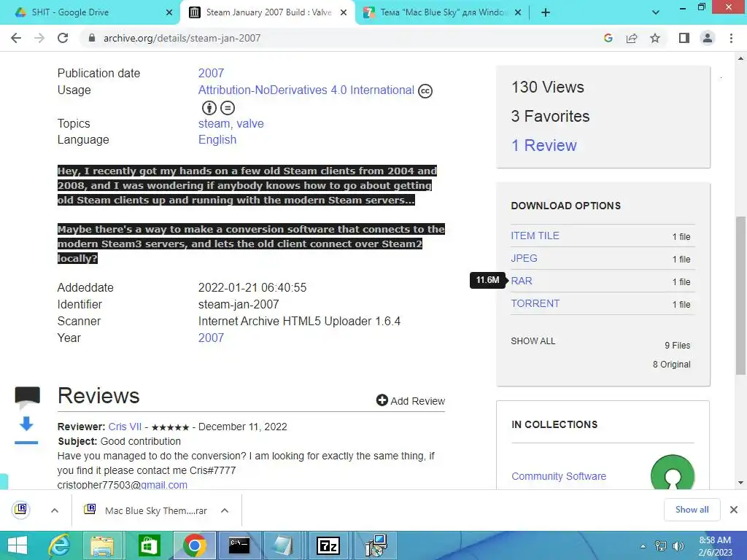
Task: Reload the archive.org page
Action: pos(63,38)
